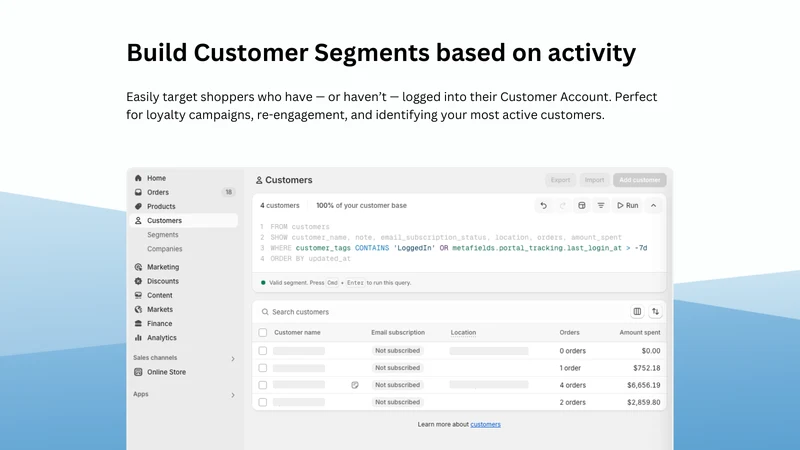This screenshot has height=450, width=800.
Task: Click the '$6,656.19' amount cell
Action: (x=644, y=385)
